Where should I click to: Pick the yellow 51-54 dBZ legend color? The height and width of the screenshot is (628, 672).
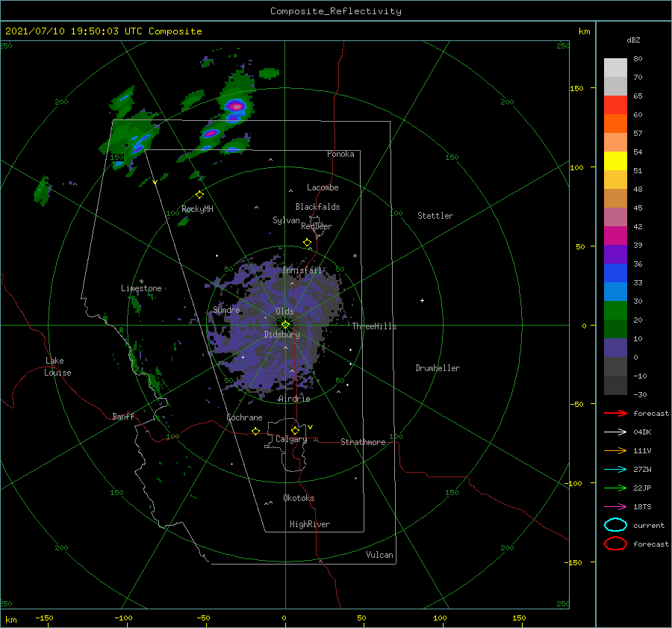(615, 161)
